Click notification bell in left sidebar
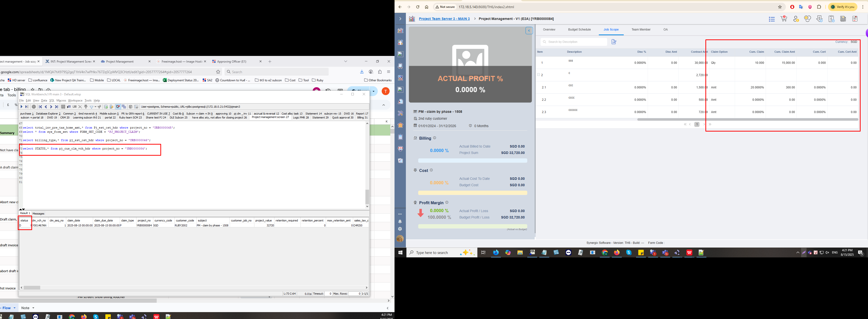Screen dimensions: 868x319 (x=400, y=221)
